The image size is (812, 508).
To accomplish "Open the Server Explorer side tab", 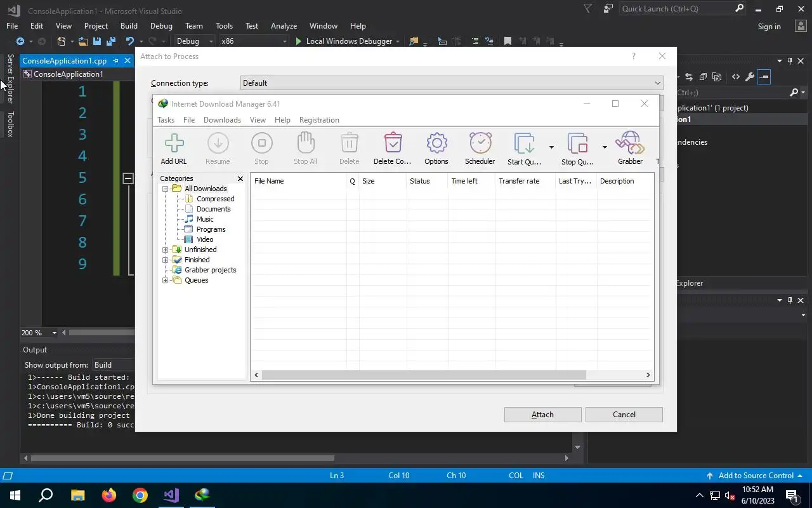I will click(x=10, y=79).
